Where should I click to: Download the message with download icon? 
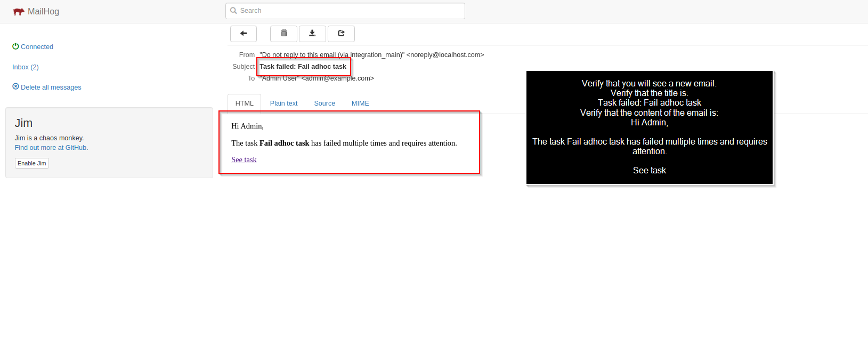[312, 34]
